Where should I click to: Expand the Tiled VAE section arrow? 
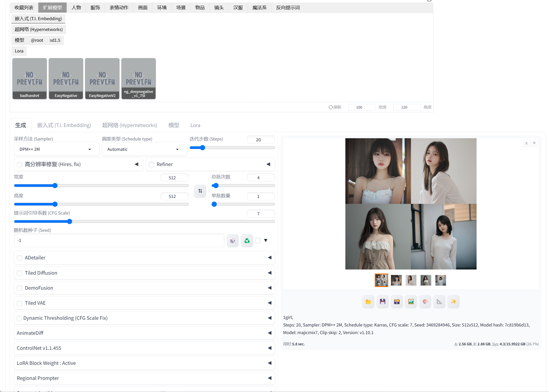point(269,303)
